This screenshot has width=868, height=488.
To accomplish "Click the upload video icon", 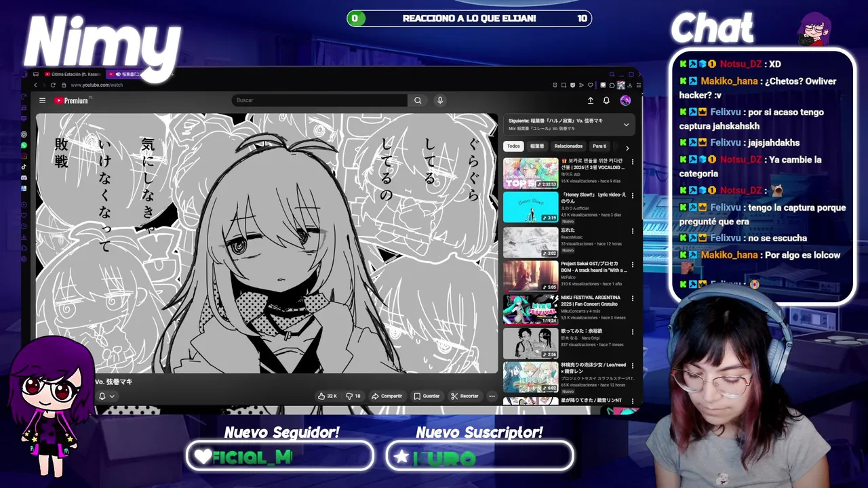I will click(x=590, y=100).
